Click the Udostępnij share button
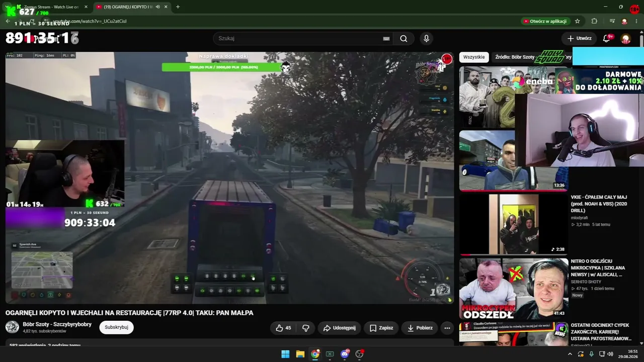 (339, 328)
